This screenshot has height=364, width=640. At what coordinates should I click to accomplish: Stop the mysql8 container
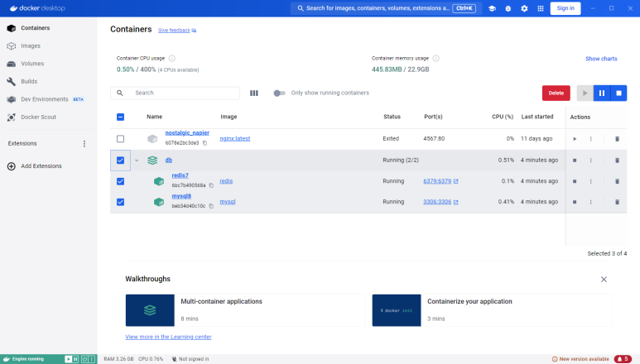click(x=575, y=202)
